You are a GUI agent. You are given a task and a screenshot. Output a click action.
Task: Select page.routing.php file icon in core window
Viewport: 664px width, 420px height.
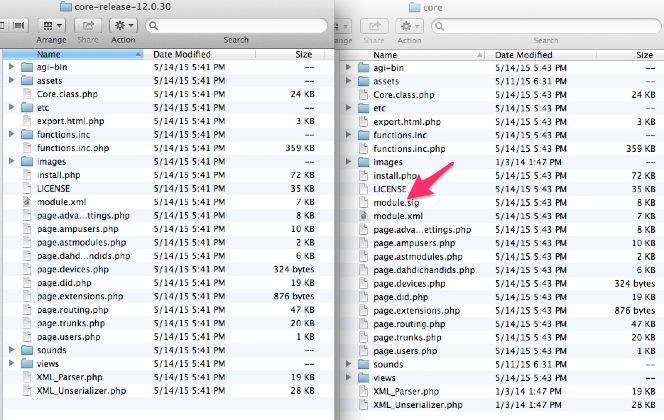tap(363, 324)
